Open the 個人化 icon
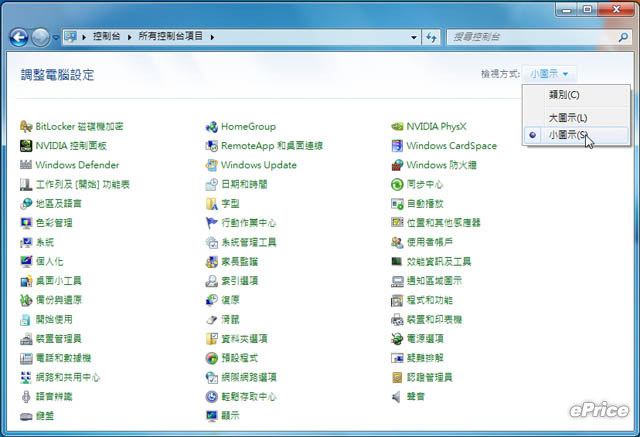640x437 pixels. [26, 261]
